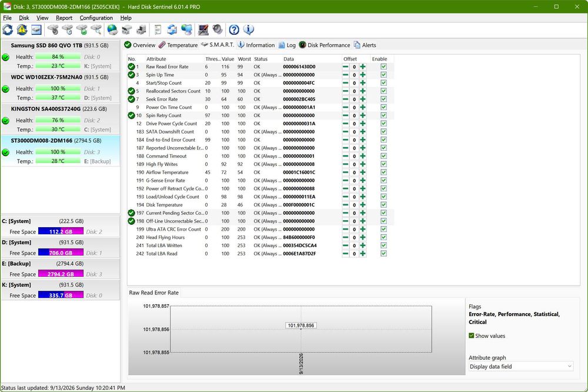This screenshot has width=588, height=392.
Task: Click minus offset button for Total LBA Written
Action: (345, 245)
